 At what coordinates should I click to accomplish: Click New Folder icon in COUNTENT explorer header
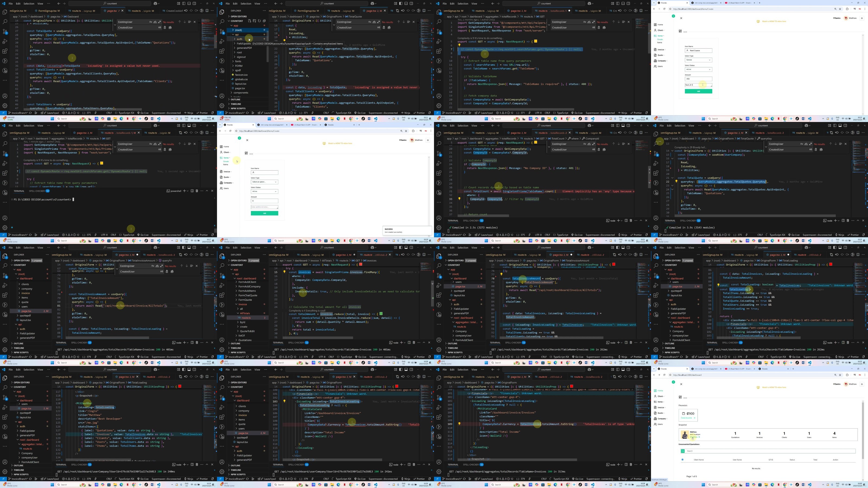tap(254, 21)
